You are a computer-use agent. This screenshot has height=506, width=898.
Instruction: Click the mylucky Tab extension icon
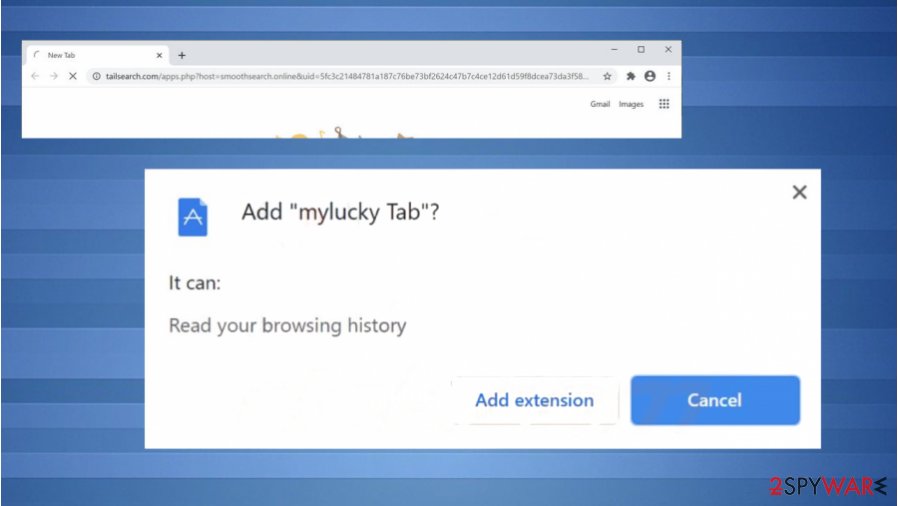tap(192, 217)
